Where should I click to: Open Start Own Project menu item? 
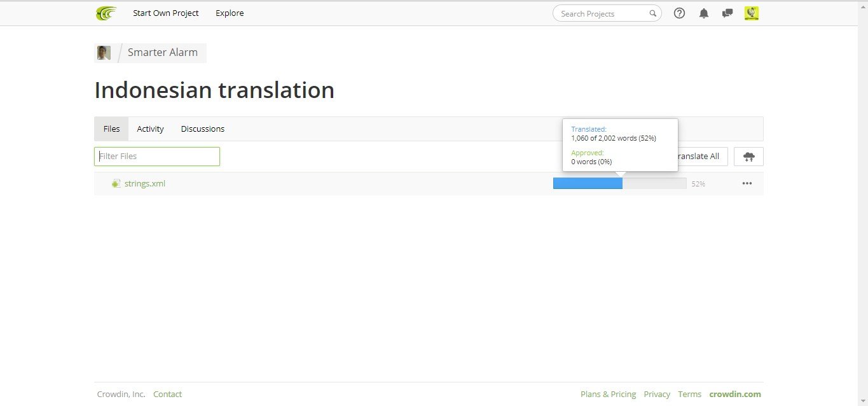(x=165, y=13)
